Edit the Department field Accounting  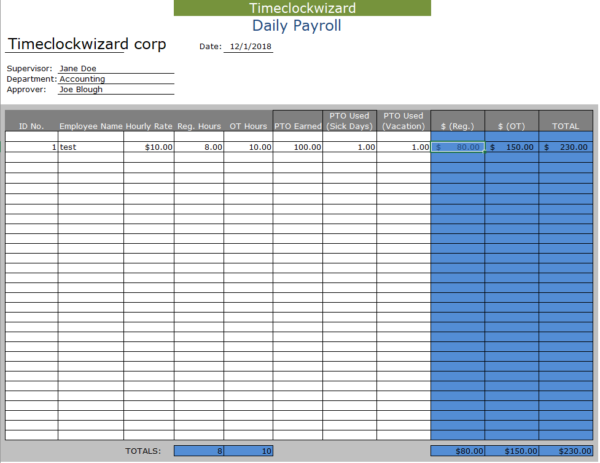click(116, 79)
